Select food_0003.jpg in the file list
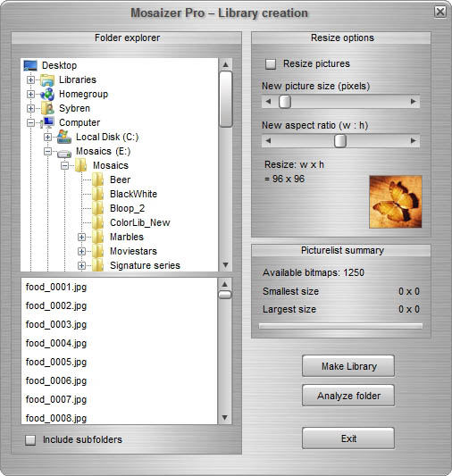 [56, 324]
